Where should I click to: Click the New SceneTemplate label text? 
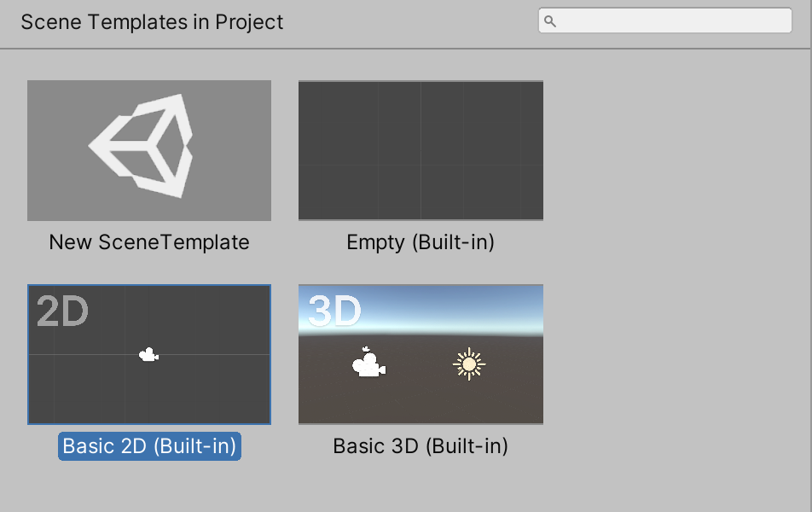[149, 242]
